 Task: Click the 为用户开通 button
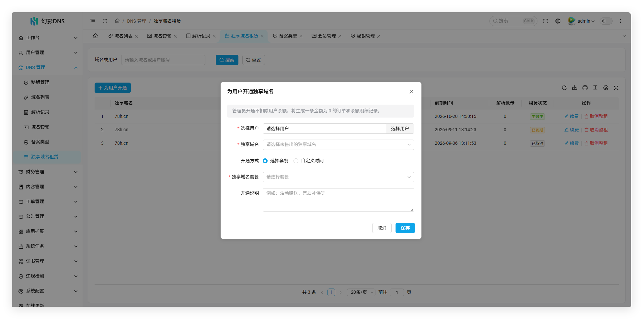tap(113, 88)
